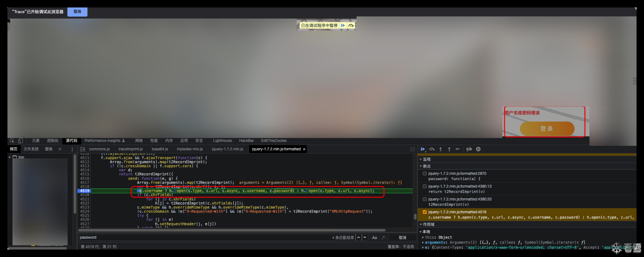Switch to the tripledes-min.js file tab
The height and width of the screenshot is (257, 644).
click(x=190, y=149)
